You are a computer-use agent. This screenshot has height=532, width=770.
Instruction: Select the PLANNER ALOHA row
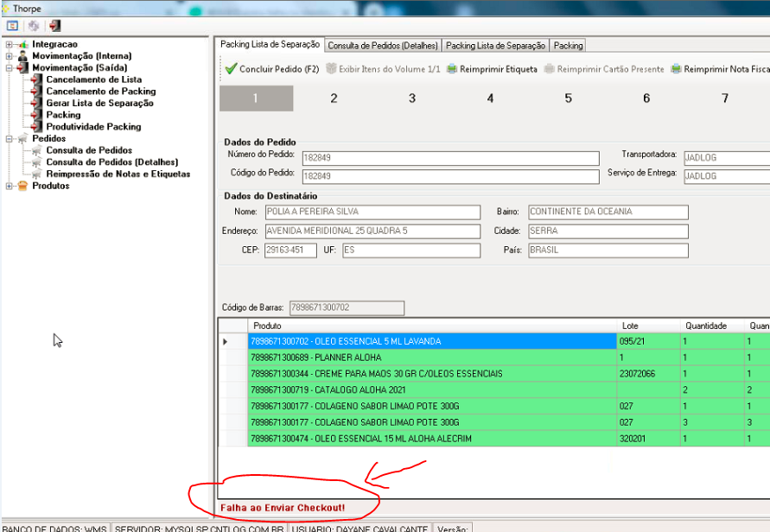[493, 358]
